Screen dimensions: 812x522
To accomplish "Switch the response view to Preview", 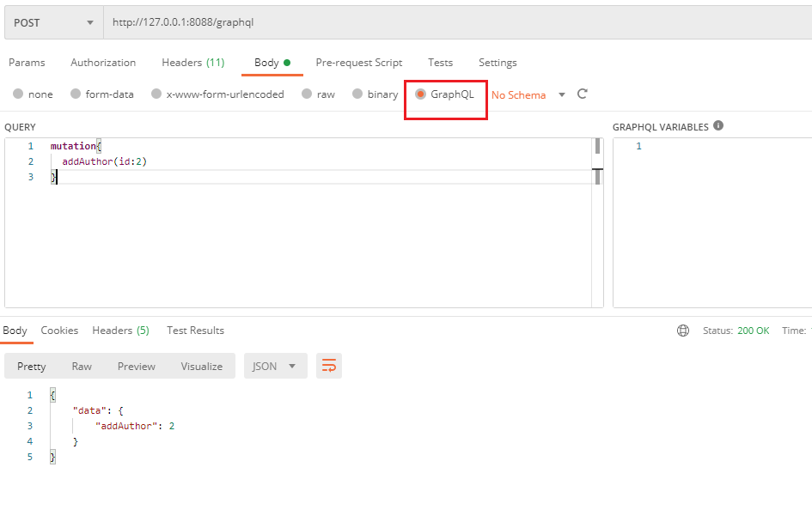I will [x=137, y=367].
